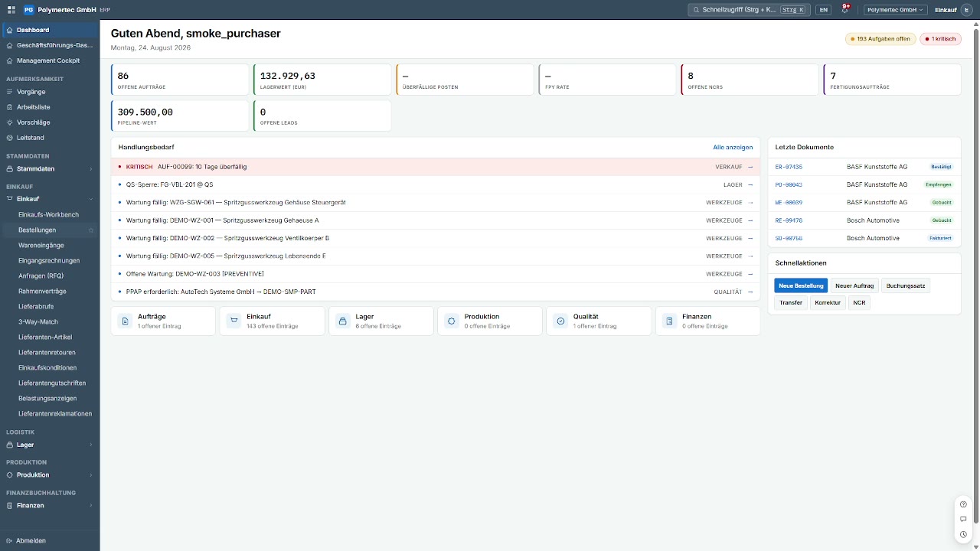Open document ER-07435
Image resolution: width=980 pixels, height=551 pixels.
click(789, 167)
